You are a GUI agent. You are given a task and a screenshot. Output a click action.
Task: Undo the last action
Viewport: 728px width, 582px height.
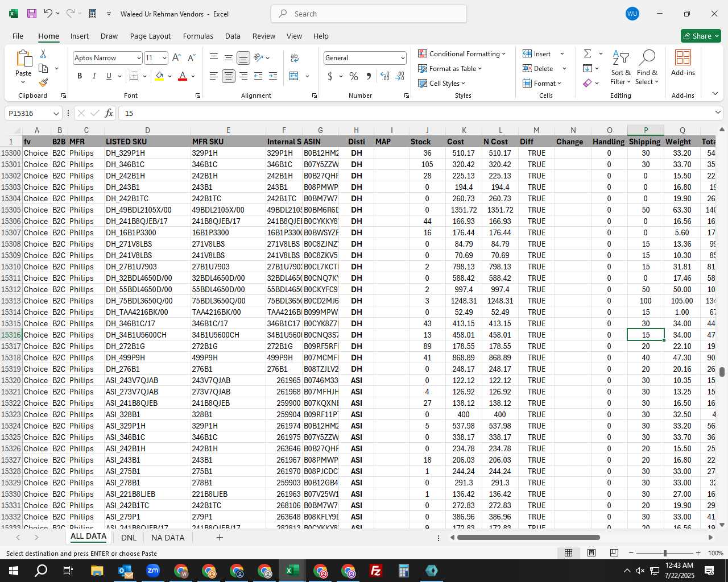tap(48, 14)
